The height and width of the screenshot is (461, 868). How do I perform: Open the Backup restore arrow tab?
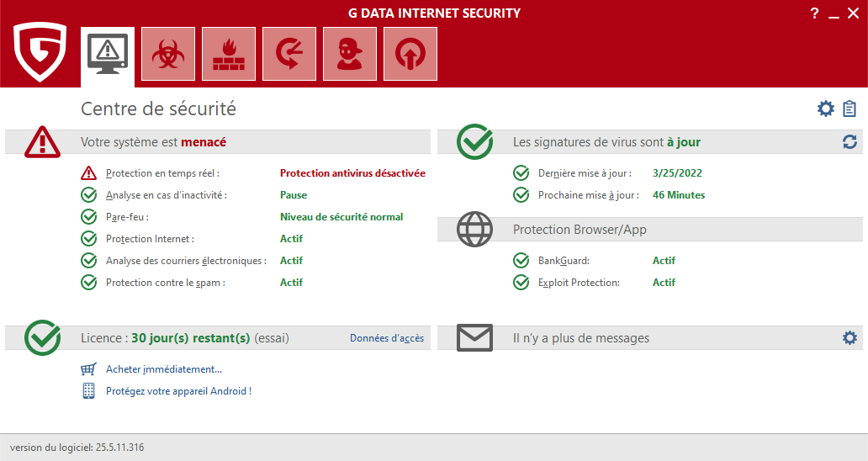tap(289, 54)
